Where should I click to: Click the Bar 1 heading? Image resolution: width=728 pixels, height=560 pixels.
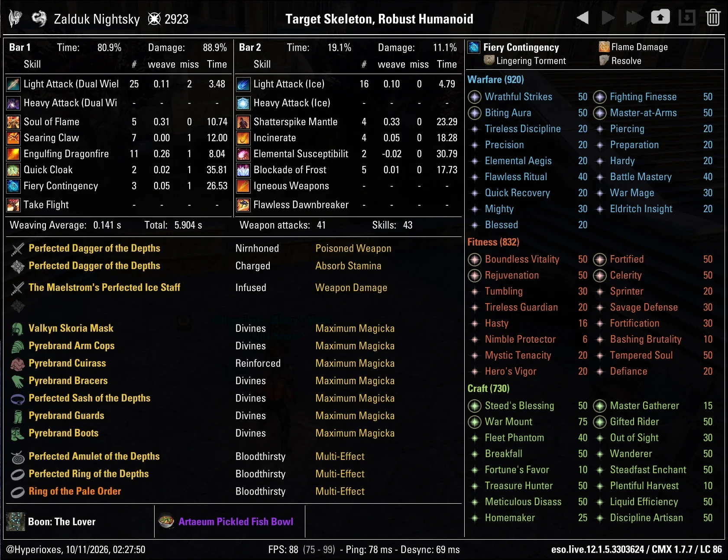tap(20, 47)
